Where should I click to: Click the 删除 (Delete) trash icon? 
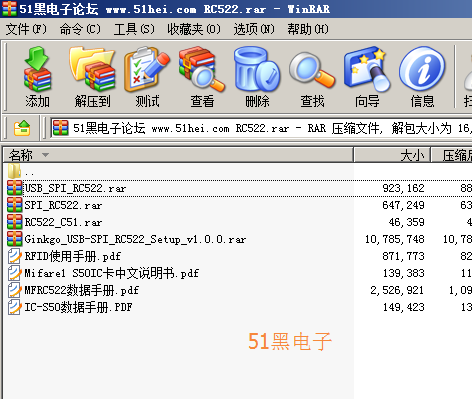click(257, 77)
